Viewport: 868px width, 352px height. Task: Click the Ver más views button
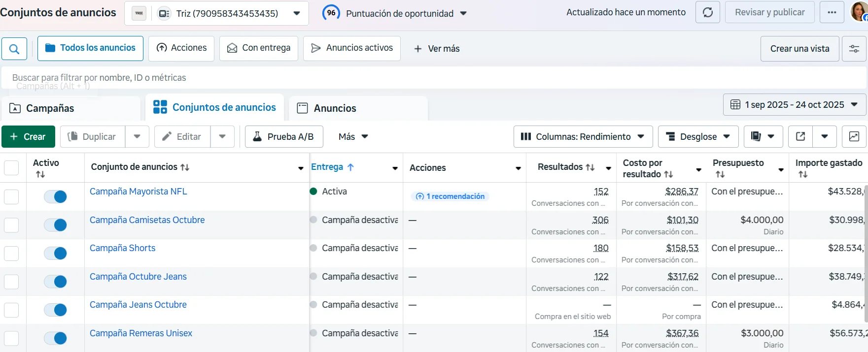pyautogui.click(x=436, y=49)
